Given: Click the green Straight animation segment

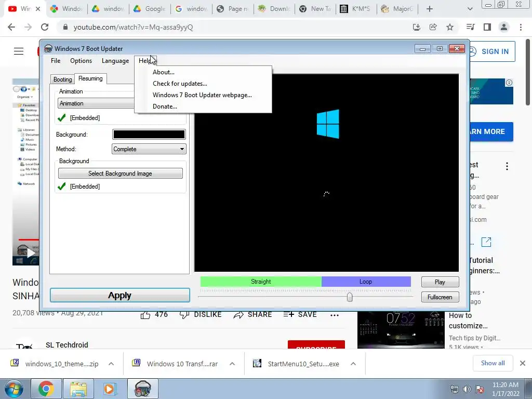Looking at the screenshot, I should click(261, 282).
